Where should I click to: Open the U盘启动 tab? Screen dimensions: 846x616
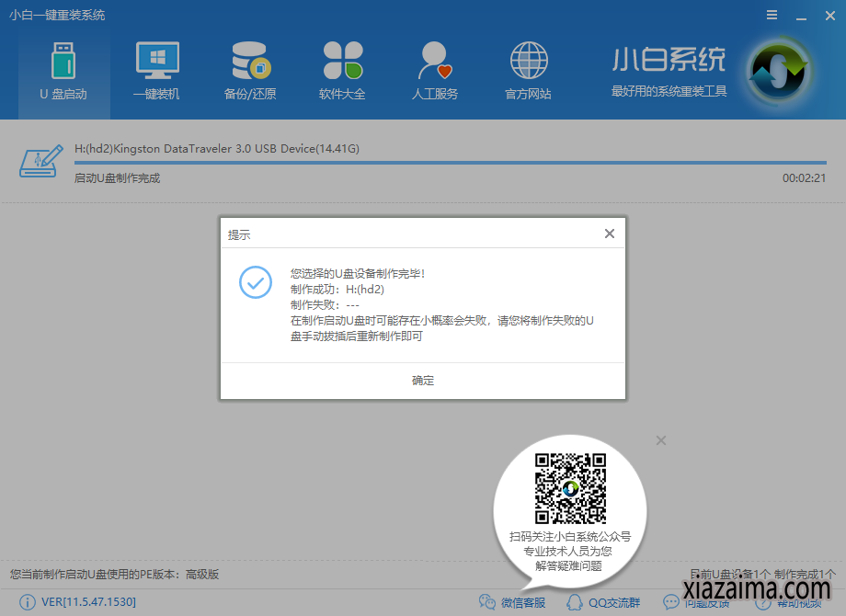pos(63,70)
